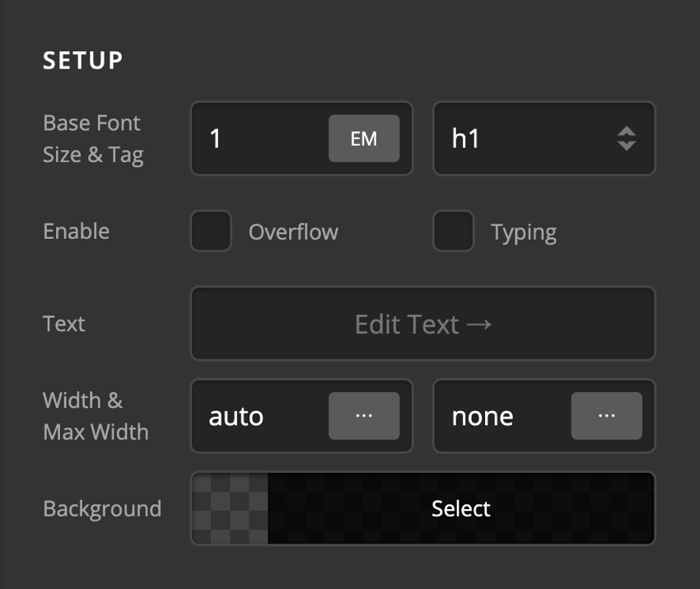Click the arrow icon in Edit Text
Viewport: 700px width, 589px height.
point(480,324)
